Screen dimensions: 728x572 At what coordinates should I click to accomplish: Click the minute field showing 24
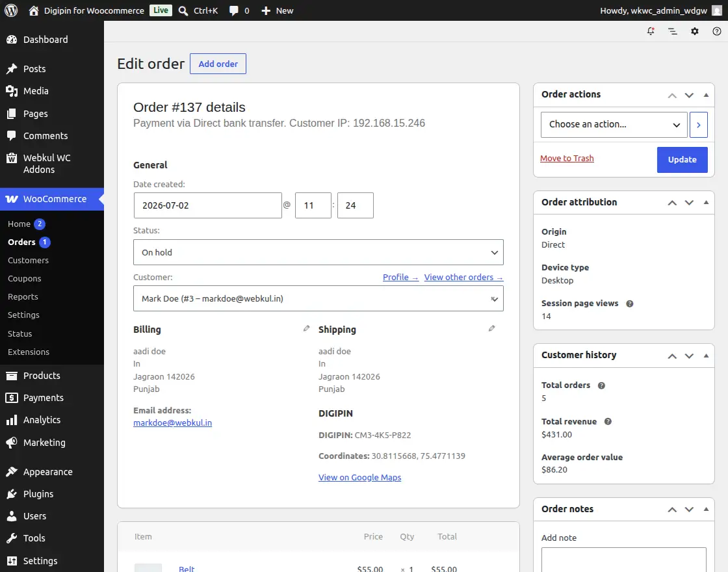tap(355, 205)
